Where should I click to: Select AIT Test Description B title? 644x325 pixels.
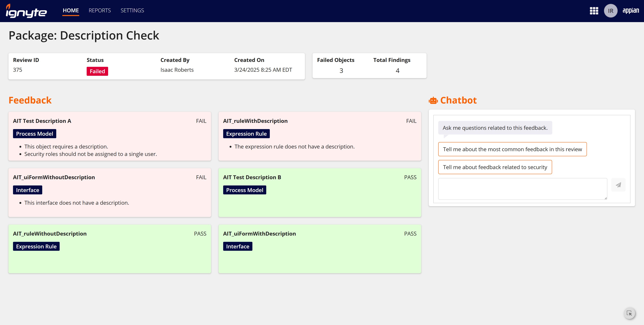coord(252,177)
